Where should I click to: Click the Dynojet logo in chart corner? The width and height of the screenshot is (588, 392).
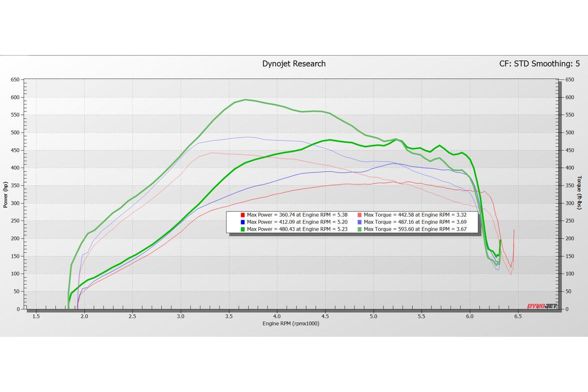pyautogui.click(x=542, y=306)
